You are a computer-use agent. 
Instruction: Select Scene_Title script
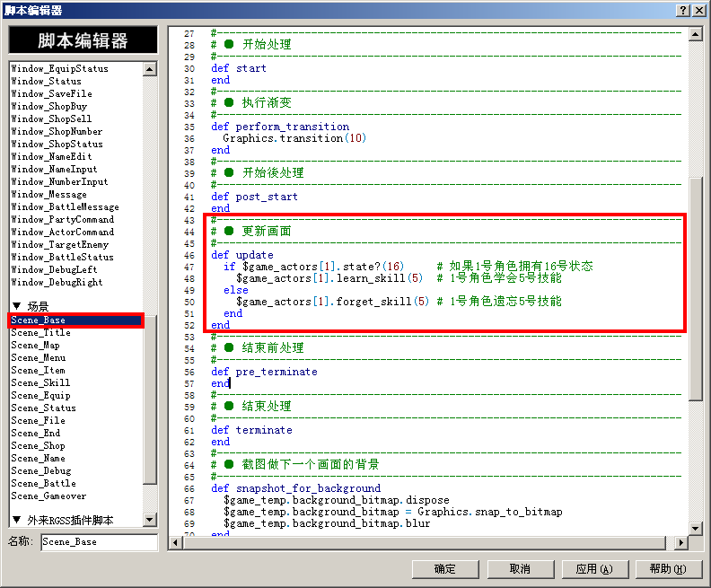(40, 333)
